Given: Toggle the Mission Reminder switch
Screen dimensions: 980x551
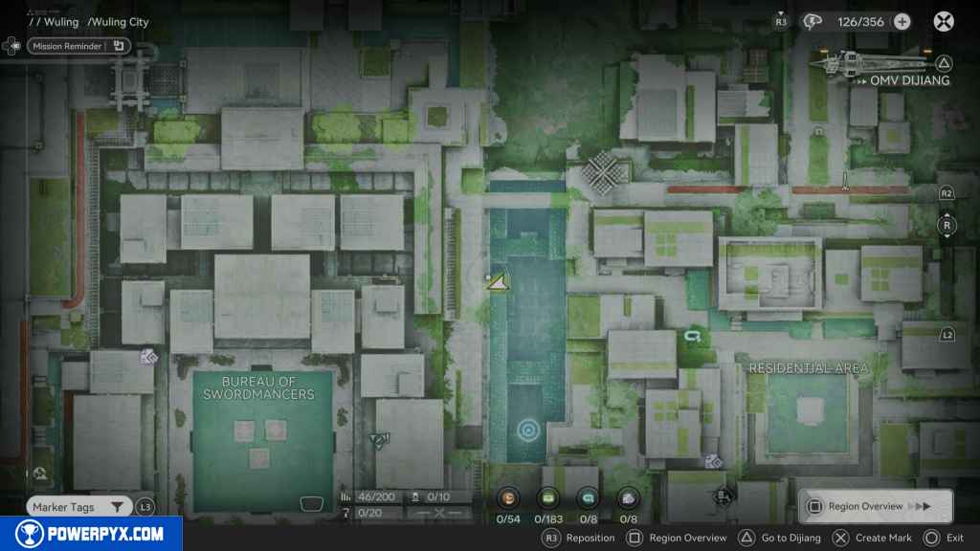Looking at the screenshot, I should tap(119, 45).
